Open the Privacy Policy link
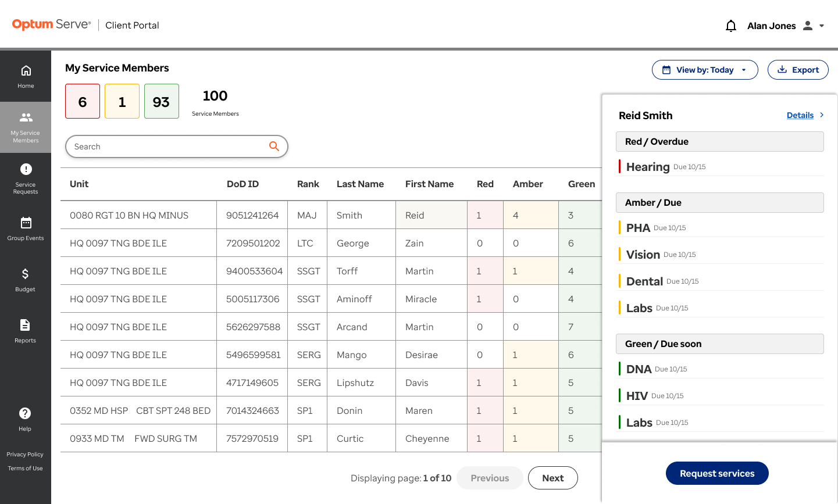This screenshot has width=838, height=504. [x=25, y=455]
